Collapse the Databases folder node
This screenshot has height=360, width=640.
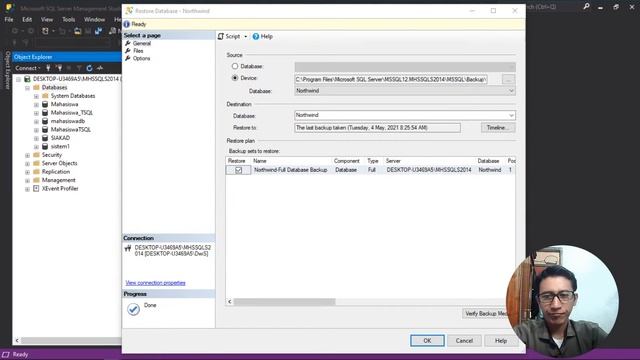[x=27, y=88]
